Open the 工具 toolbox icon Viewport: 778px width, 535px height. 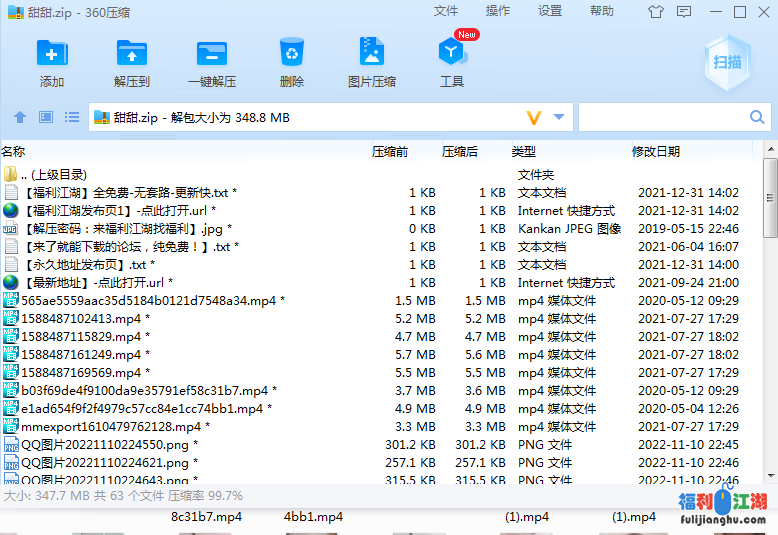[x=452, y=53]
